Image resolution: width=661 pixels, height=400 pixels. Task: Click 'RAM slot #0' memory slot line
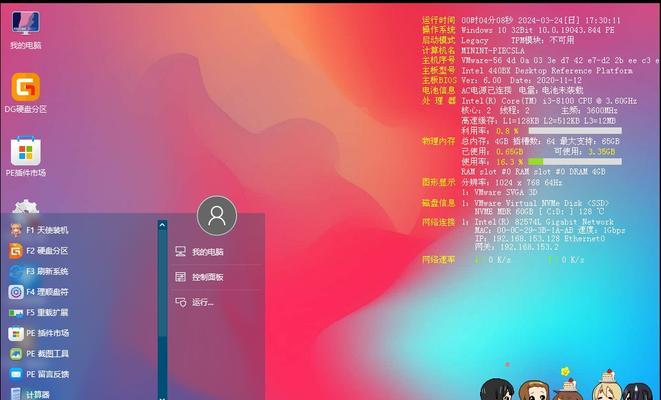pyautogui.click(x=533, y=172)
